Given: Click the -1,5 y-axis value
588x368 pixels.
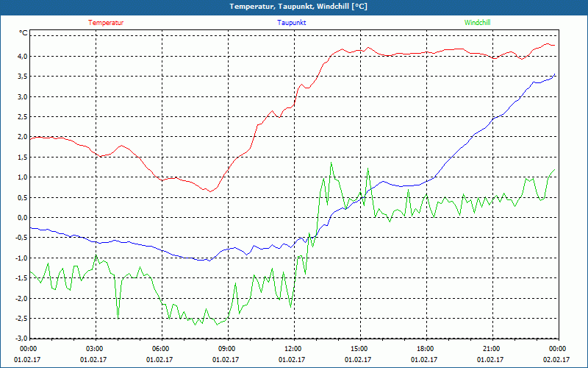Looking at the screenshot, I should pyautogui.click(x=22, y=278).
